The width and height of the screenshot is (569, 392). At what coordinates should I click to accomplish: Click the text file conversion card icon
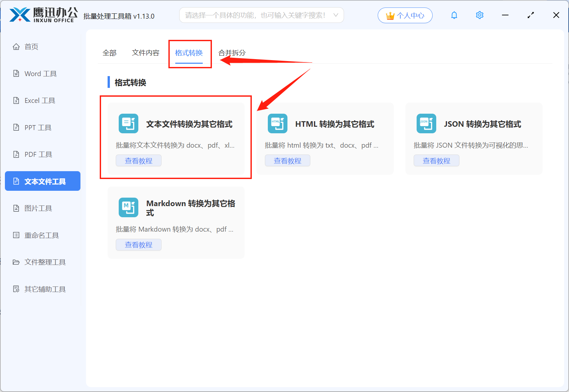tap(128, 123)
